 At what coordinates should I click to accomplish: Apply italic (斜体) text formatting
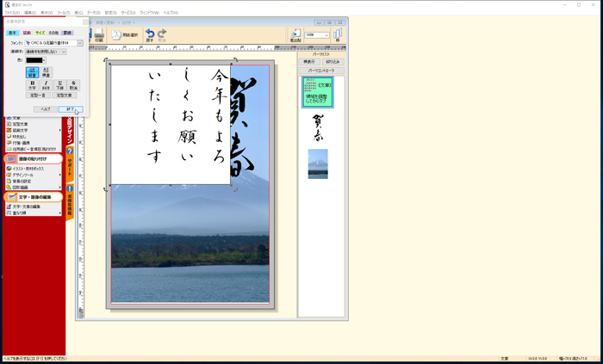tap(46, 85)
